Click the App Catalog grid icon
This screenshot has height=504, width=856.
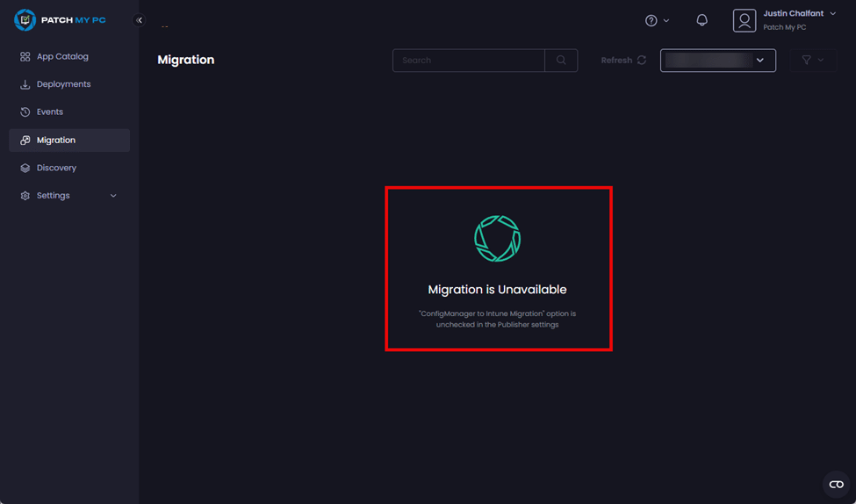tap(25, 57)
